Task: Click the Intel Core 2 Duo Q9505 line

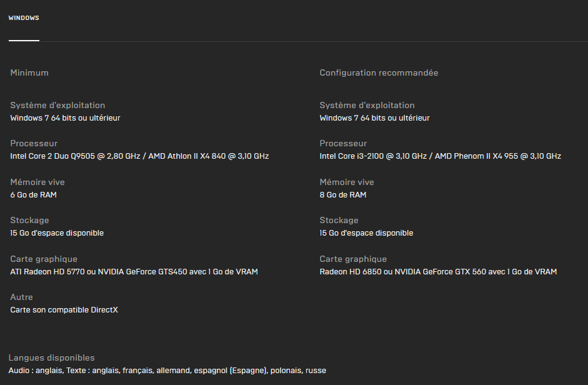Action: (139, 156)
